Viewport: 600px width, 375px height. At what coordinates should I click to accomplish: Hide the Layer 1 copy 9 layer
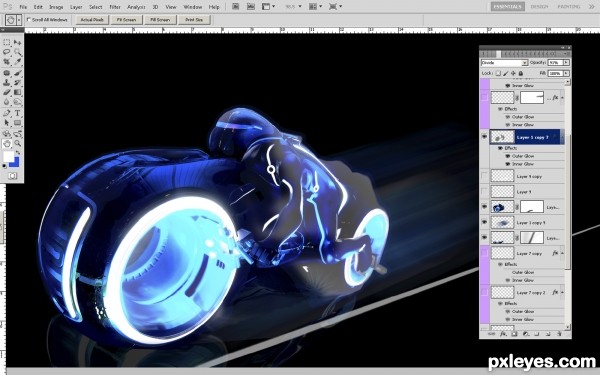(484, 222)
